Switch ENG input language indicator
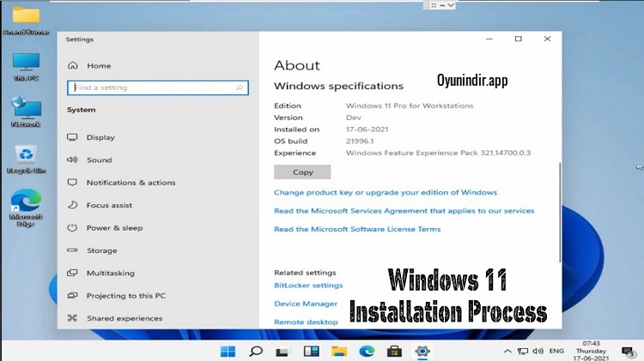Viewport: 644px width, 361px height. 556,352
